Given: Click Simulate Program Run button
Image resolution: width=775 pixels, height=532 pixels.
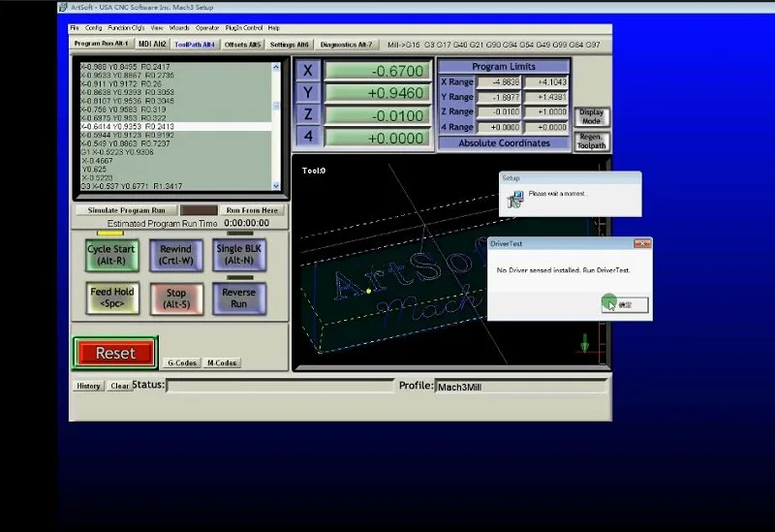Looking at the screenshot, I should [x=126, y=210].
